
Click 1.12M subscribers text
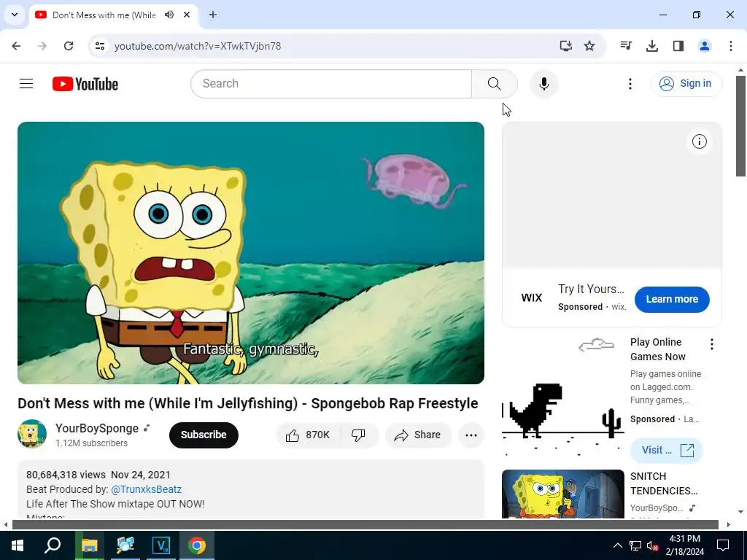(91, 443)
